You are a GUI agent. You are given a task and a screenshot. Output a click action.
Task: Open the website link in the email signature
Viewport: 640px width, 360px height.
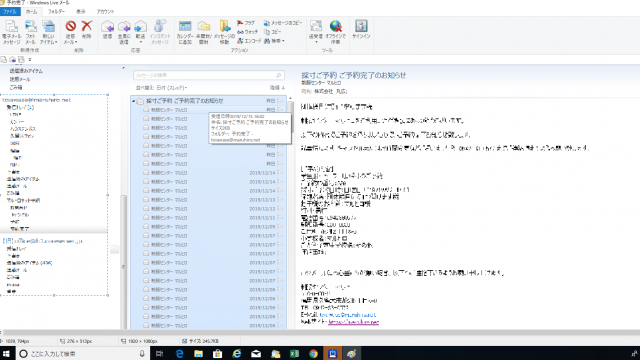[x=353, y=322]
